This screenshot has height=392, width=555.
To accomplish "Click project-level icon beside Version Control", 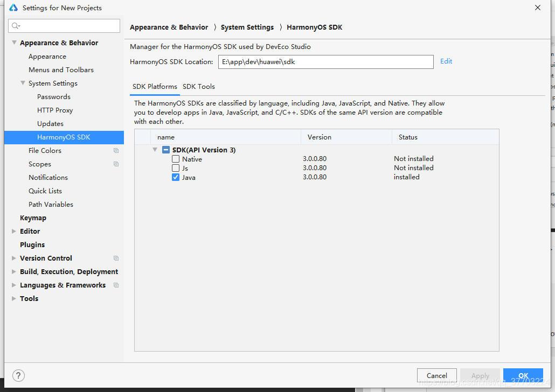I will point(116,258).
